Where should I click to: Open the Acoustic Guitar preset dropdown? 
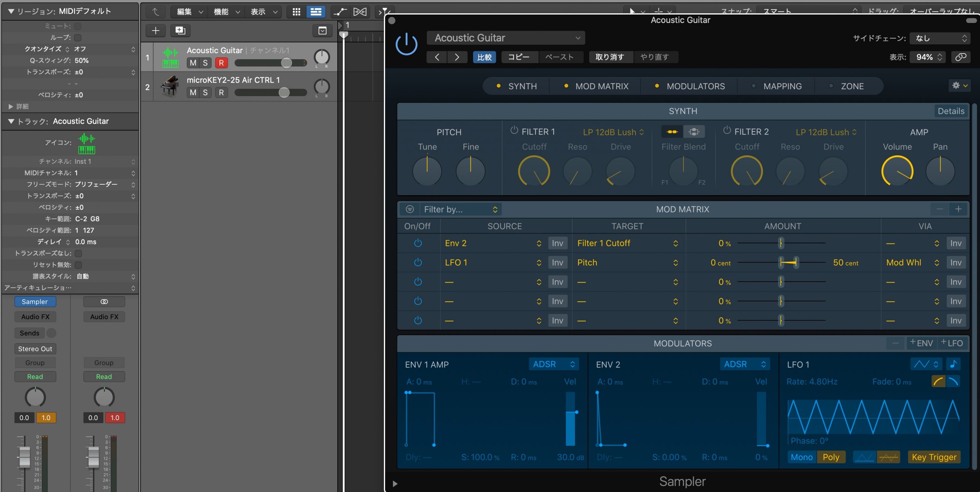coord(506,38)
